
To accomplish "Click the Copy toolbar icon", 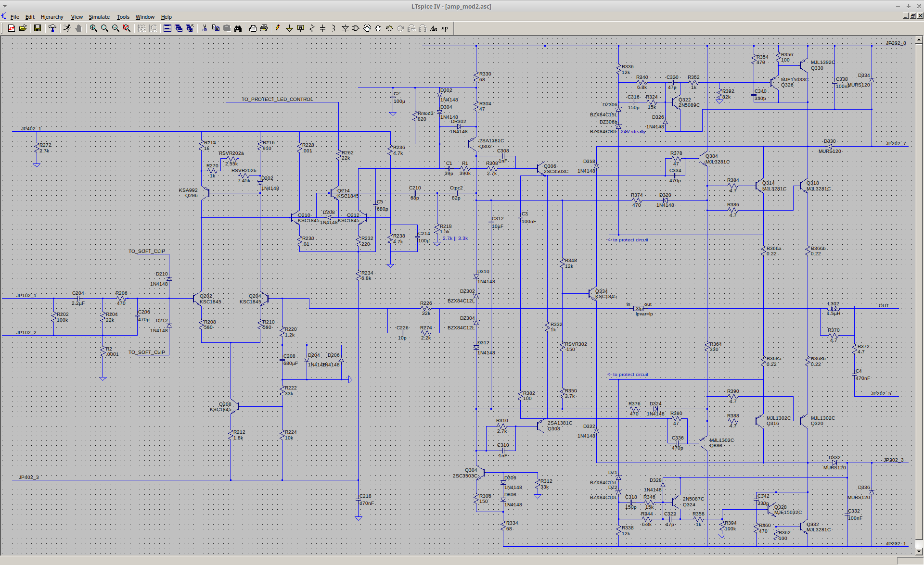I will (216, 28).
